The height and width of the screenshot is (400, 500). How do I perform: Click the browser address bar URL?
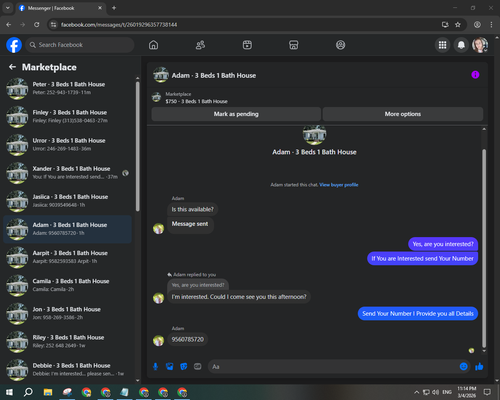coord(119,25)
